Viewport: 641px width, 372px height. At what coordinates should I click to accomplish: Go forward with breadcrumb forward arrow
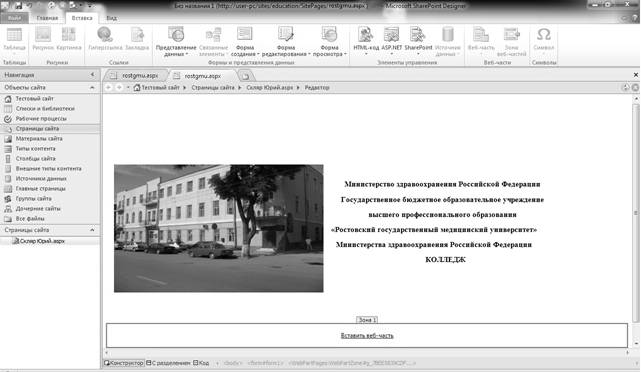119,87
